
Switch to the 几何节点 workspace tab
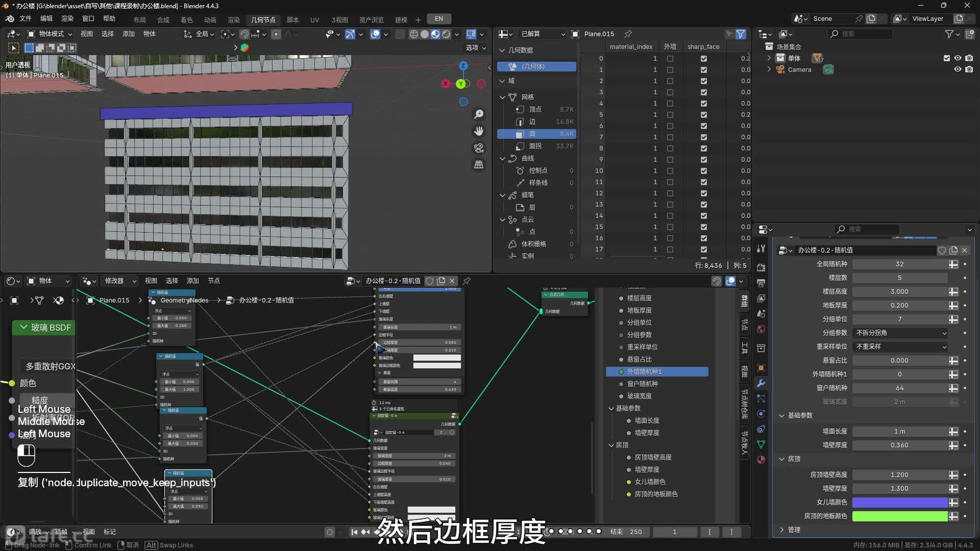[263, 20]
